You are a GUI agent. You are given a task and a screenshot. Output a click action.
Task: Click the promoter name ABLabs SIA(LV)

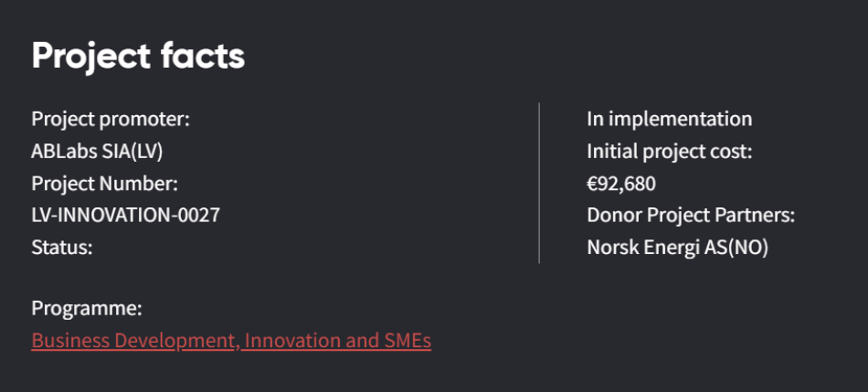(x=97, y=151)
